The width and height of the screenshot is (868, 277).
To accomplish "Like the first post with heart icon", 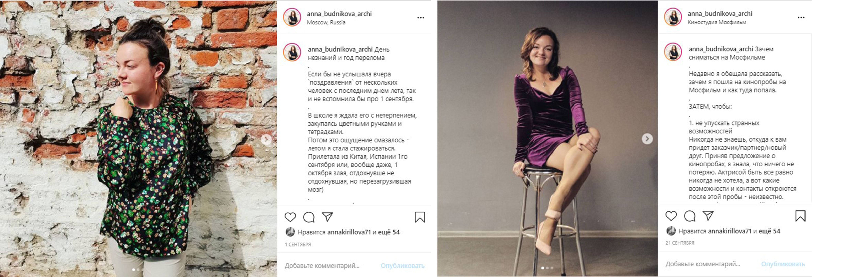I will (x=290, y=217).
